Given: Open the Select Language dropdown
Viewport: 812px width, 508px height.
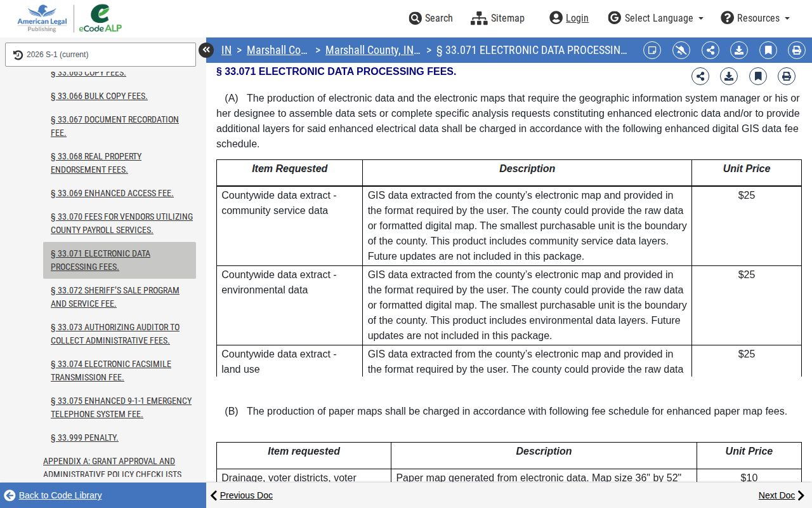Looking at the screenshot, I should [x=656, y=18].
